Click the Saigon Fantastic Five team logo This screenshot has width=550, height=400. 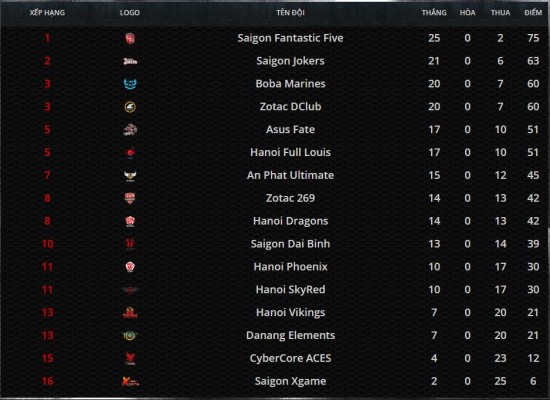(130, 38)
